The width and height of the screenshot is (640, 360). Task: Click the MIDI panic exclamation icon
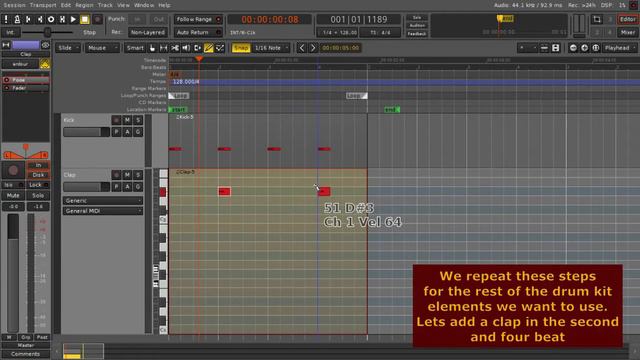click(x=6, y=19)
